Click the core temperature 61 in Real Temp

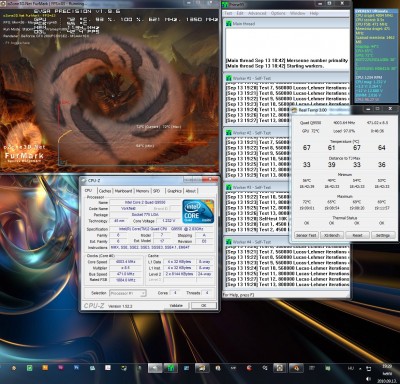[331, 147]
